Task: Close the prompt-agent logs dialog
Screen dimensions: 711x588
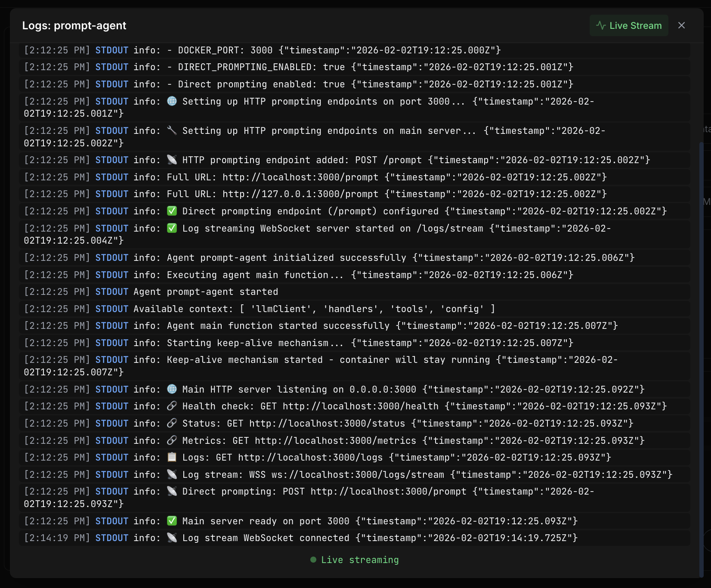Action: pyautogui.click(x=681, y=25)
